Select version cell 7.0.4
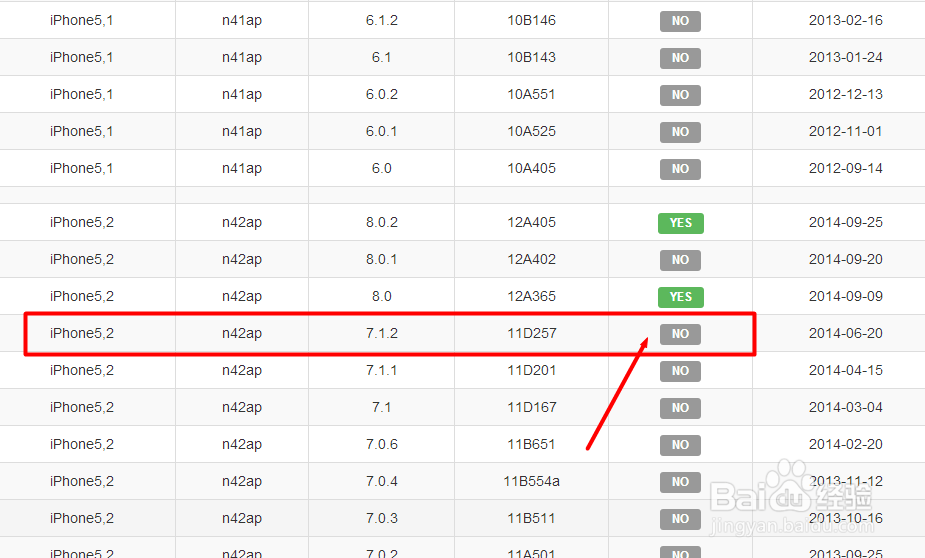 (x=382, y=481)
